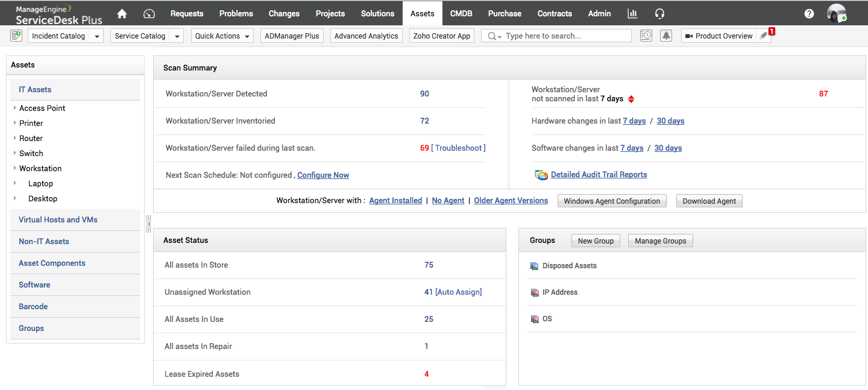Open the Purchase menu
The width and height of the screenshot is (868, 390).
point(505,13)
